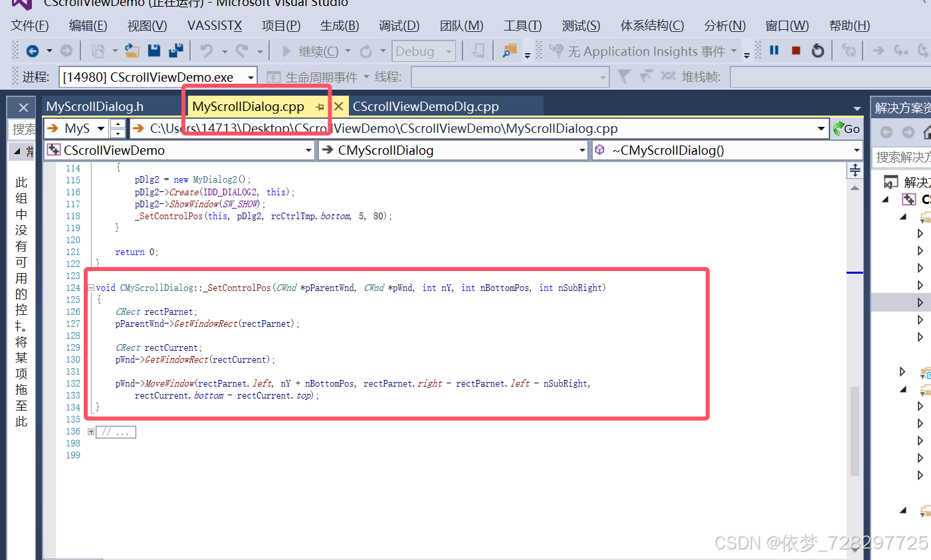The height and width of the screenshot is (560, 931).
Task: Open the MyS symbol dropdown
Action: (x=101, y=129)
